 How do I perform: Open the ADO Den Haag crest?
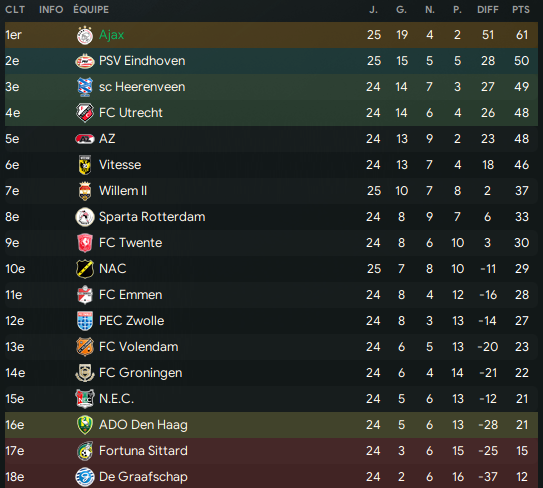tap(85, 425)
